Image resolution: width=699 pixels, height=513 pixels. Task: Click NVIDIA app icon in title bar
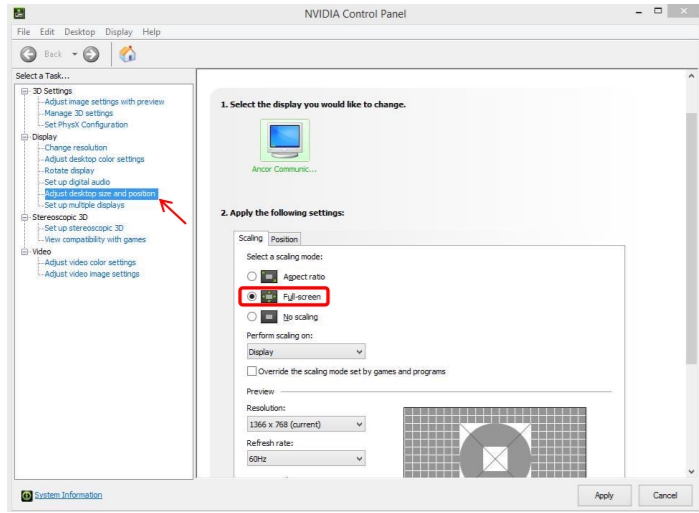[x=19, y=13]
